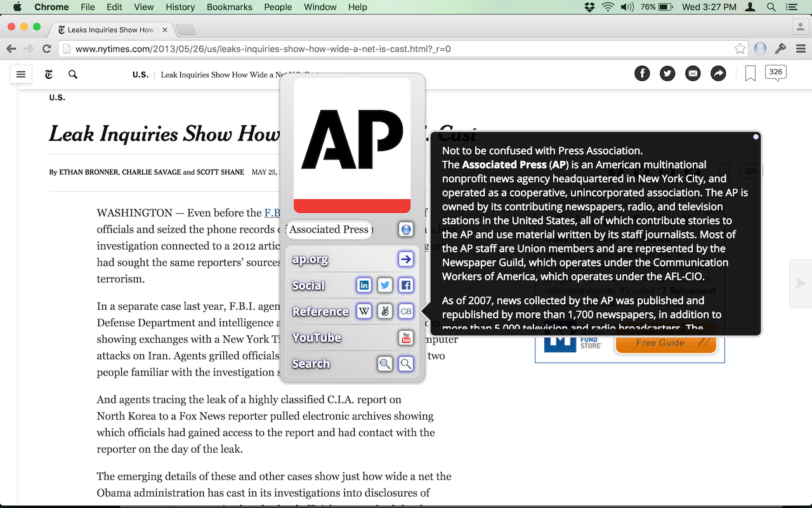The image size is (812, 508).
Task: Open Spotlight search in menu bar
Action: click(x=771, y=7)
